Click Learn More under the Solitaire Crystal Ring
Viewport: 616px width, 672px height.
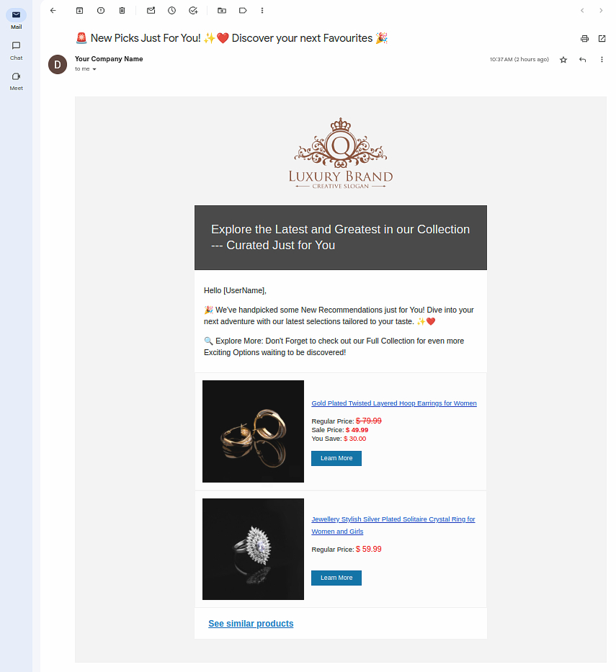point(336,578)
